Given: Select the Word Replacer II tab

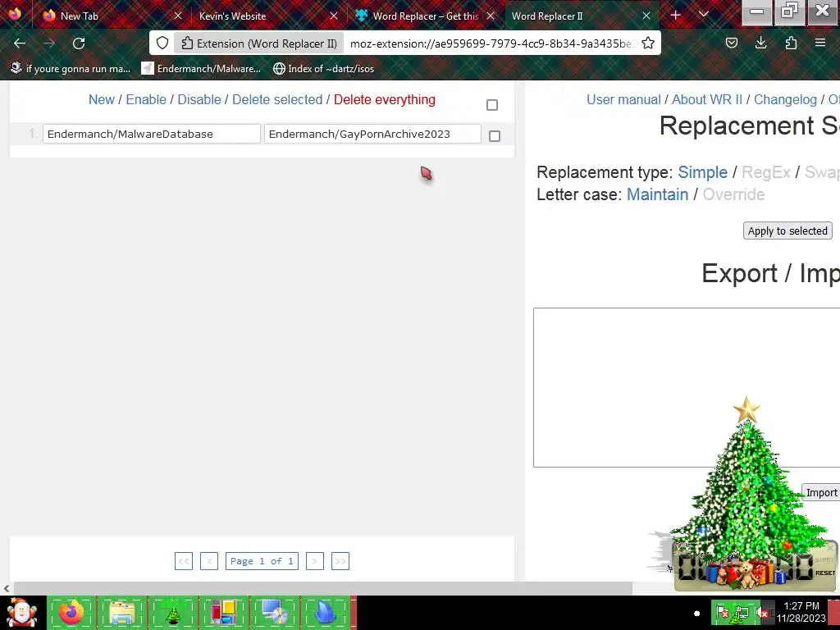Looking at the screenshot, I should click(x=581, y=16).
